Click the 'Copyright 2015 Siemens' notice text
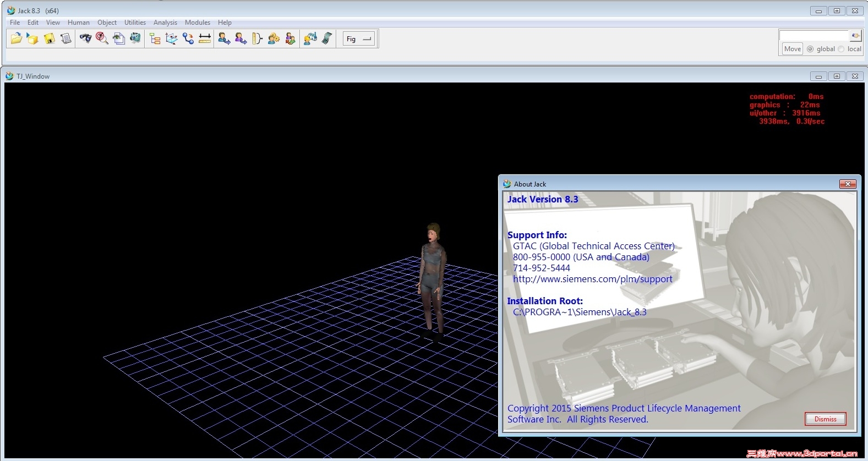The width and height of the screenshot is (868, 461). tap(624, 414)
